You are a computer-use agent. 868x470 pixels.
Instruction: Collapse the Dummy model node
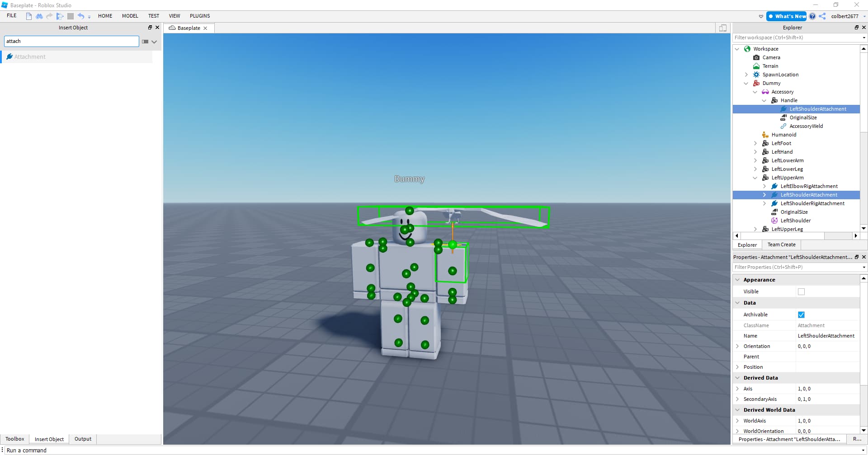(x=746, y=83)
